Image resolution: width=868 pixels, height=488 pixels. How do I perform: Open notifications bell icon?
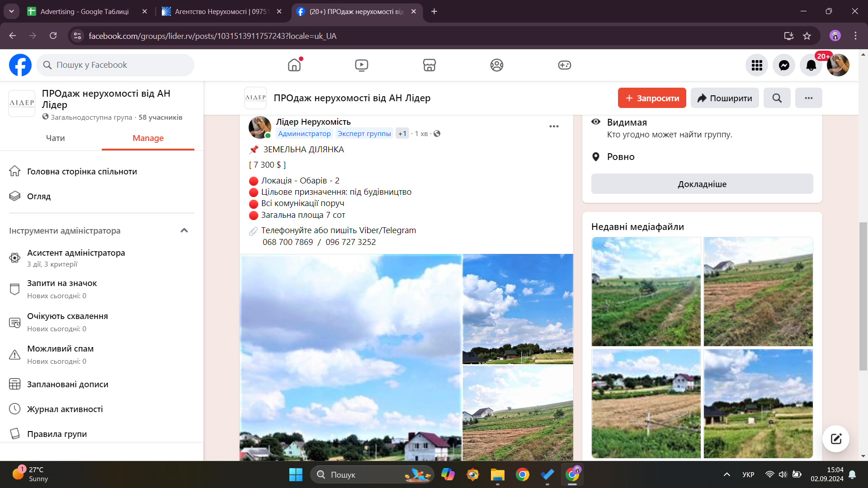click(811, 65)
